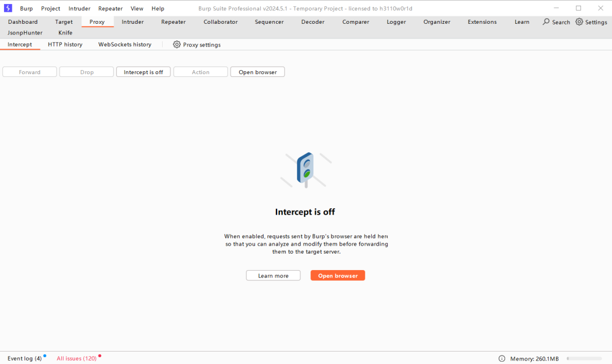This screenshot has width=612, height=364.
Task: Click the memory info icon
Action: 501,358
